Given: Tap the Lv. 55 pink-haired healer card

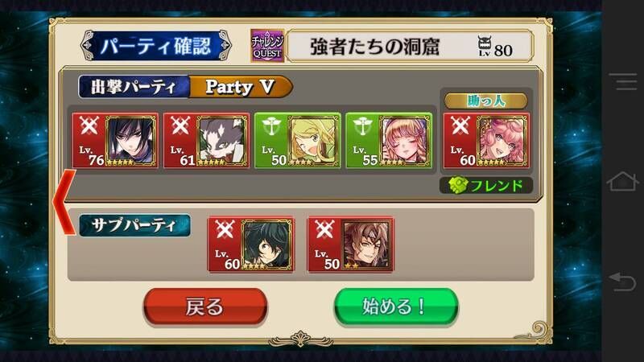Looking at the screenshot, I should 389,141.
